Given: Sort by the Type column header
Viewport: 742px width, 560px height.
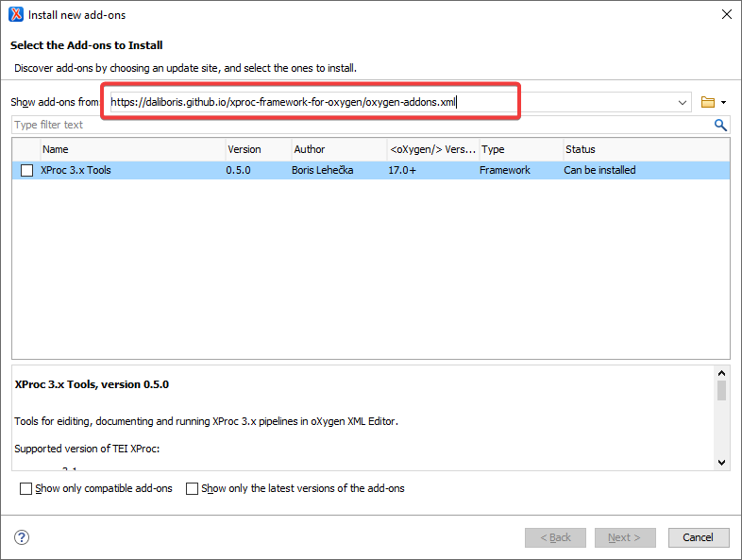Looking at the screenshot, I should [521, 149].
